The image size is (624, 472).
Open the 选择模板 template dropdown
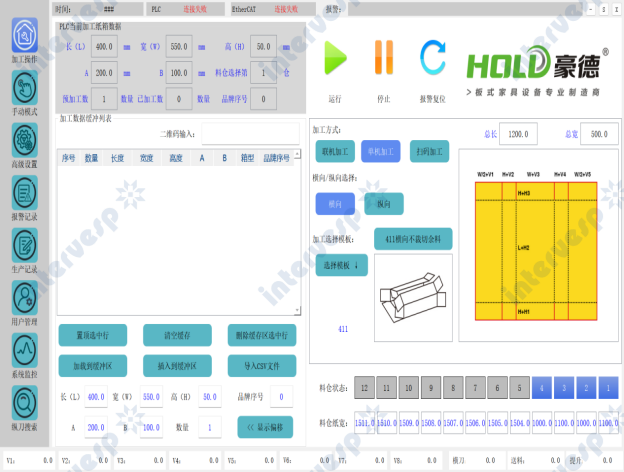point(342,265)
